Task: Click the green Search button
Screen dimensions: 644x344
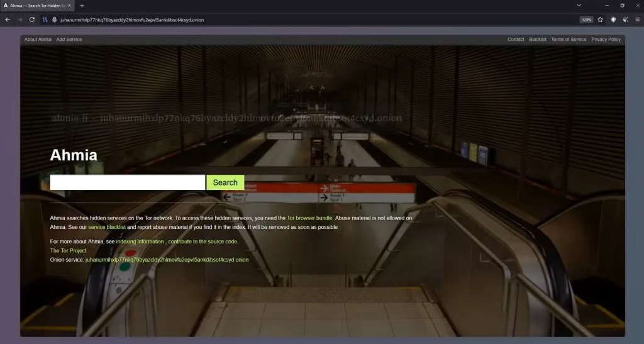Action: coord(225,182)
